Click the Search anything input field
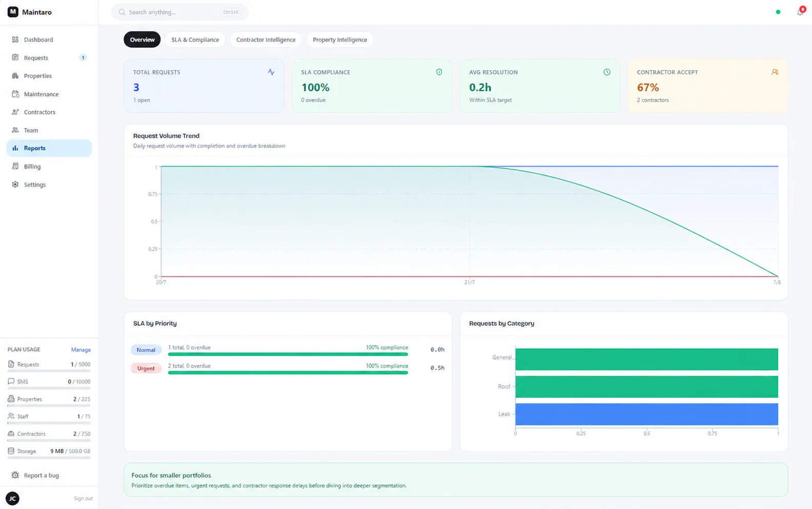The width and height of the screenshot is (812, 509). [180, 12]
